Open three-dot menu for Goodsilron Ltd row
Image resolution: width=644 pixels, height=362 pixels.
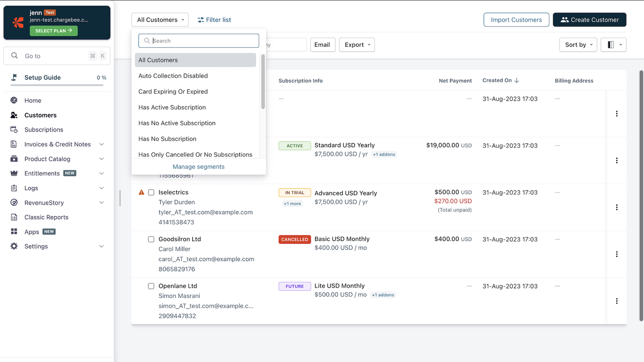[x=616, y=254]
